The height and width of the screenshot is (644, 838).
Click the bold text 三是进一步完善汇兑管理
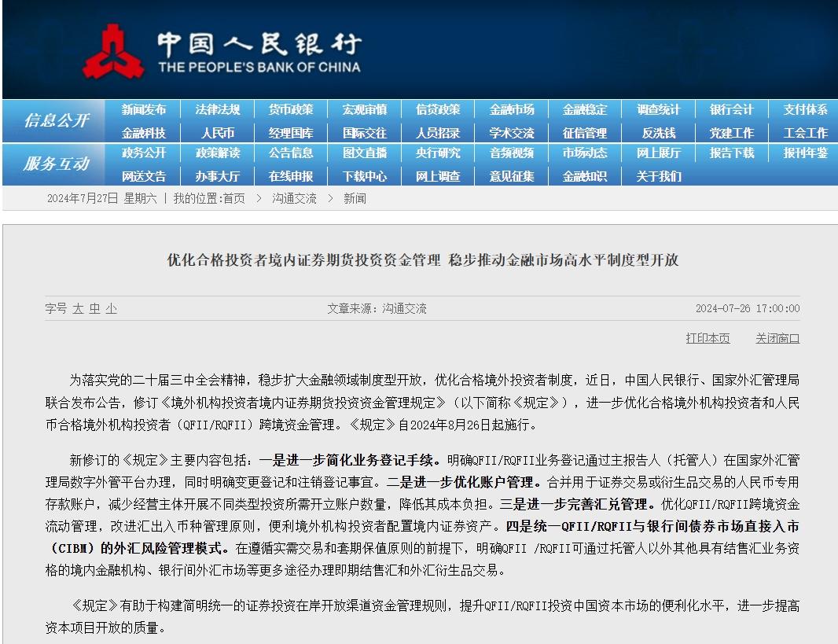pyautogui.click(x=578, y=504)
